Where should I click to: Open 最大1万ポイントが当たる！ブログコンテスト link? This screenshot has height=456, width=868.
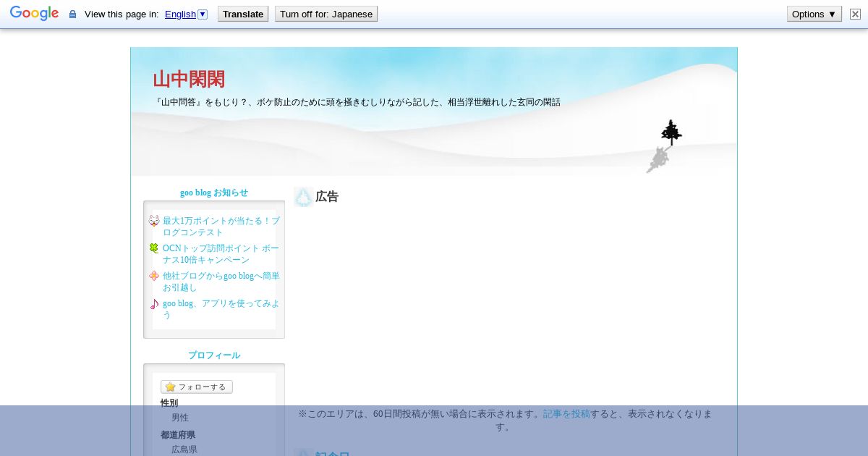pos(221,227)
